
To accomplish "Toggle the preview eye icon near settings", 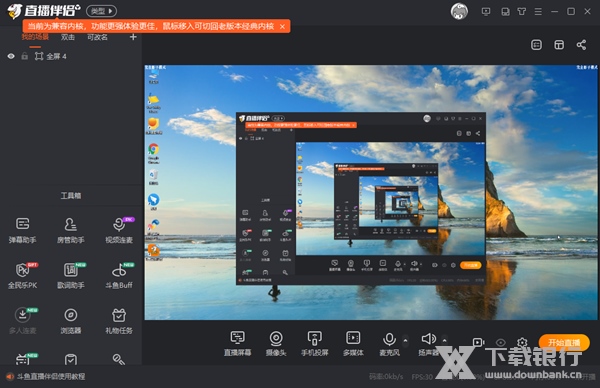I will (501, 342).
